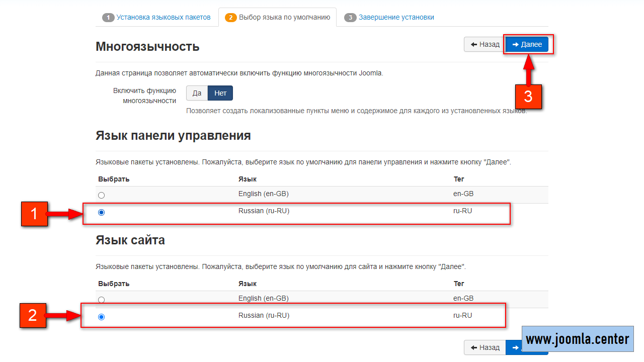Click Russian (ru-RU) text in site language table
The height and width of the screenshot is (362, 644).
tap(264, 316)
